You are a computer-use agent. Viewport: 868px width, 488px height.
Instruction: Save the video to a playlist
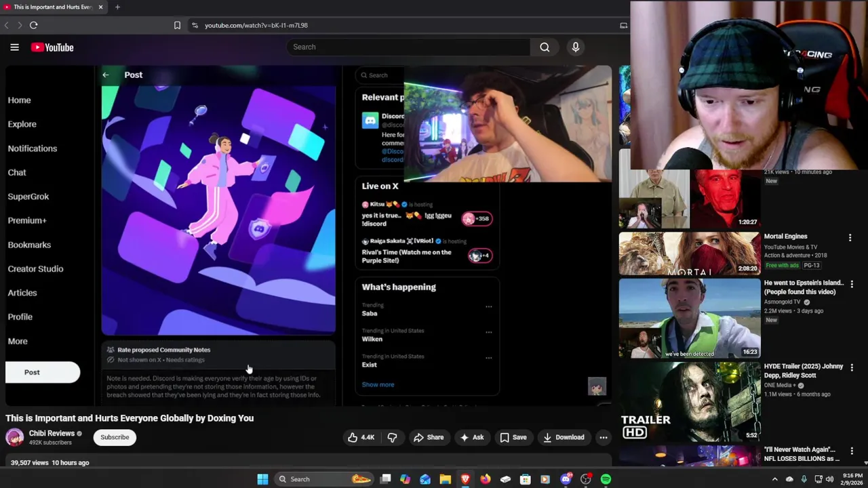pyautogui.click(x=513, y=437)
